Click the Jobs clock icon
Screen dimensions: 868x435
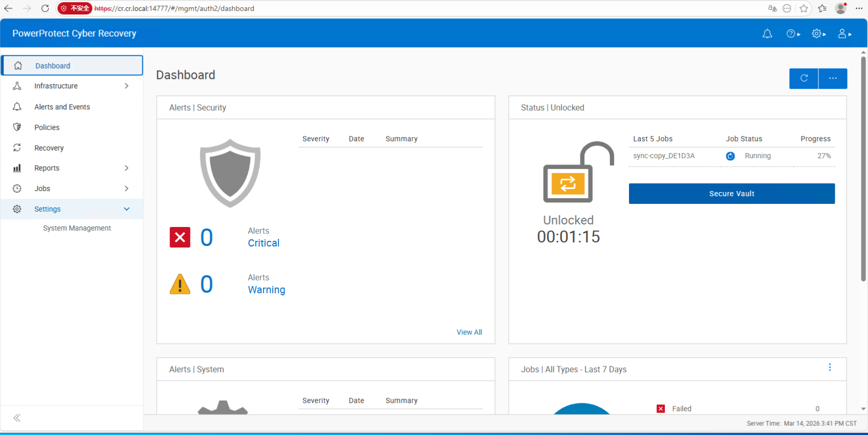17,189
